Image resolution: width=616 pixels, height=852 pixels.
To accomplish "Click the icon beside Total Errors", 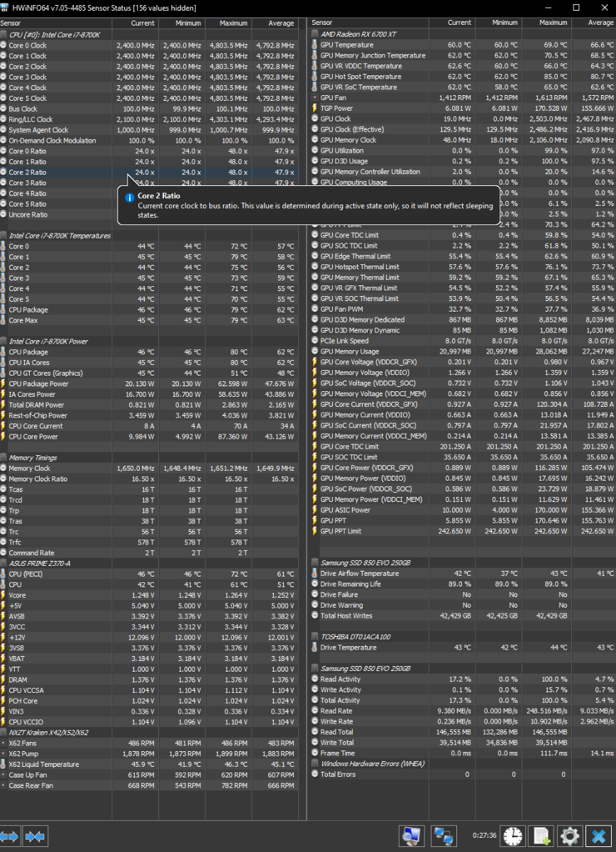I will [314, 774].
